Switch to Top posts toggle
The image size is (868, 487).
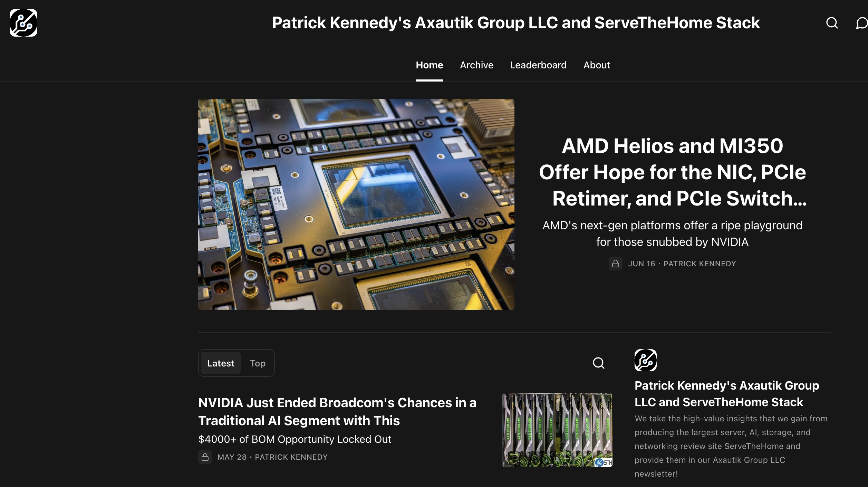(258, 363)
